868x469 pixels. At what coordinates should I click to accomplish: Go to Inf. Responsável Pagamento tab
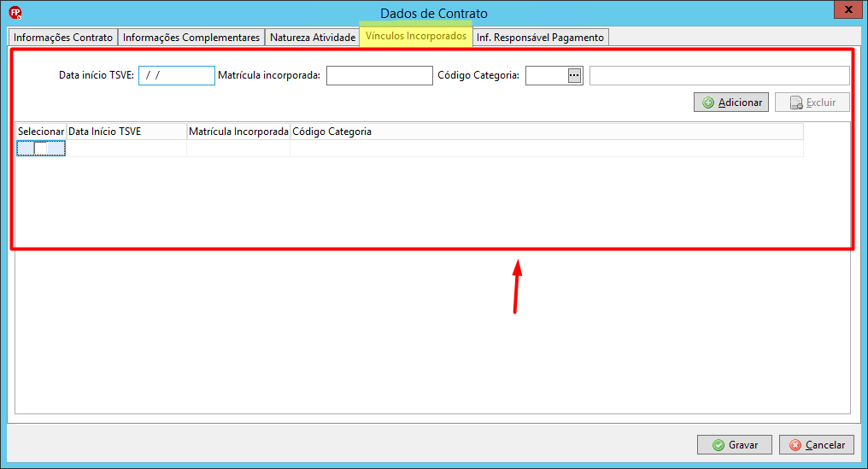(x=540, y=37)
